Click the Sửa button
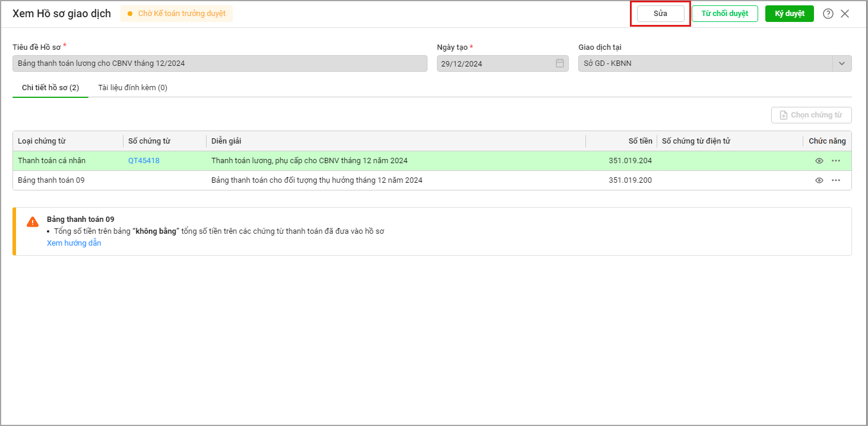Image resolution: width=868 pixels, height=426 pixels. click(660, 14)
